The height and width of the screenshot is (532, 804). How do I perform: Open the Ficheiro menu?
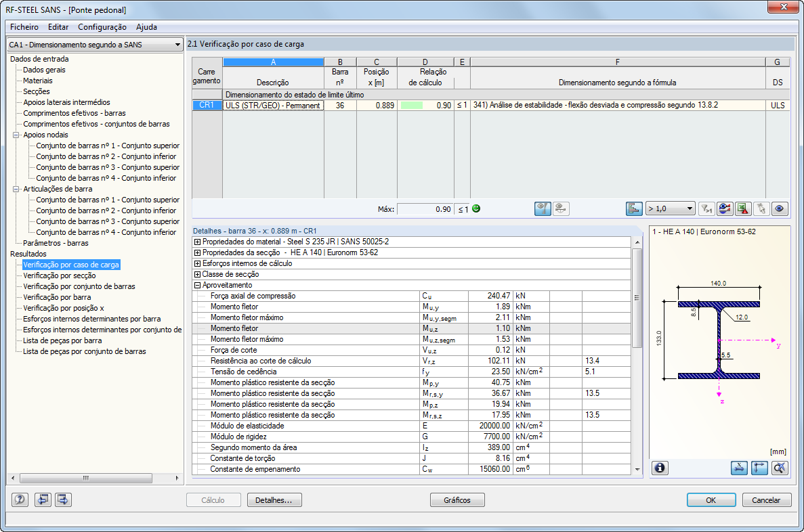click(24, 27)
